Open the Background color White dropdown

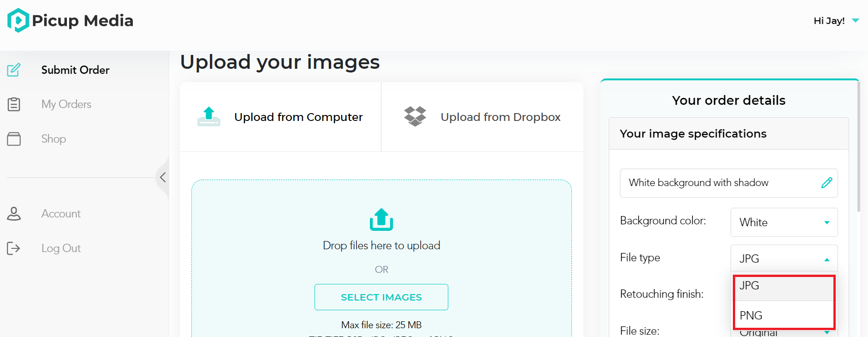click(784, 223)
